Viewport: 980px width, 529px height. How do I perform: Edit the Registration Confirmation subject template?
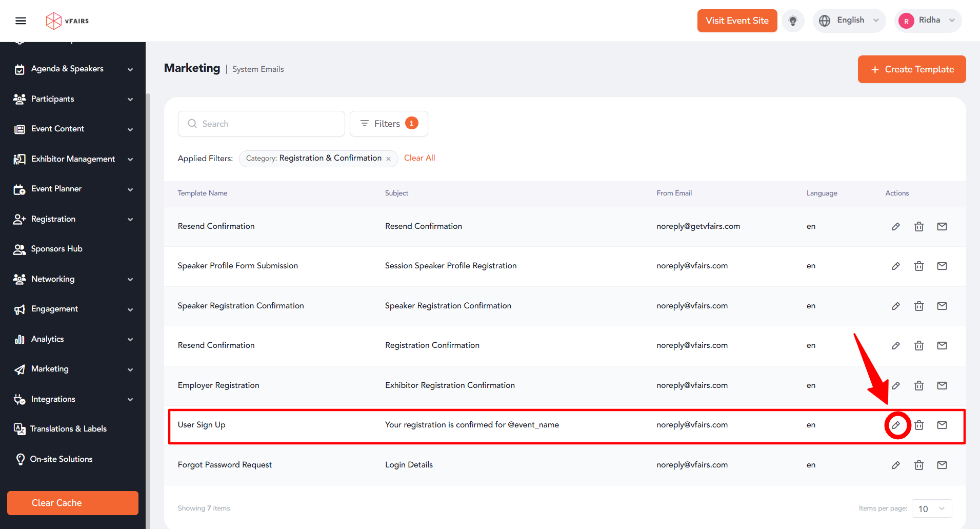coord(895,345)
